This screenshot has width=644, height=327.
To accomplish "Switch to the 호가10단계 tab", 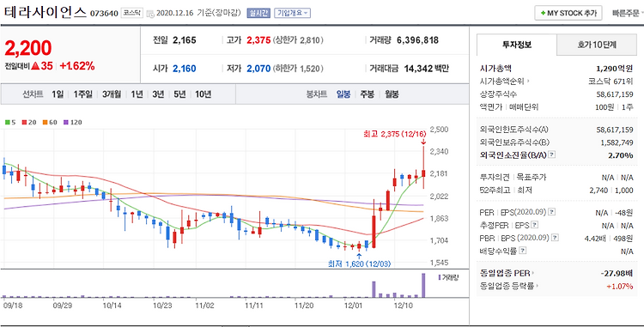I will (597, 45).
